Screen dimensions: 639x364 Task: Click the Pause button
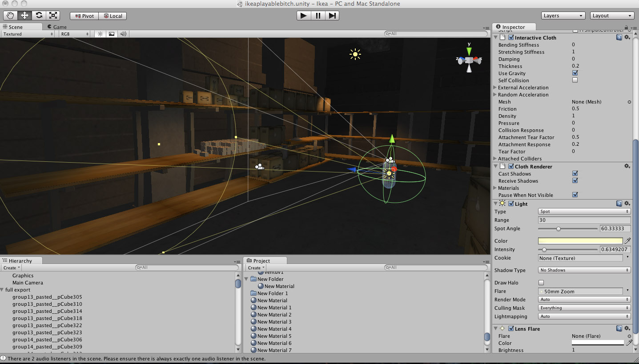coord(318,16)
